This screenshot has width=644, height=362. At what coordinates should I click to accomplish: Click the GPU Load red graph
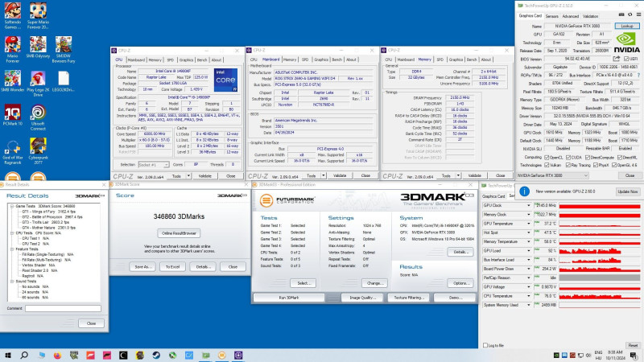click(x=599, y=250)
